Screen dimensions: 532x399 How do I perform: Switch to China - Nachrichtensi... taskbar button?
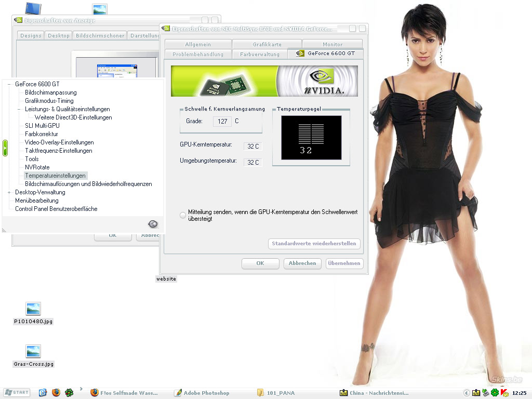374,393
